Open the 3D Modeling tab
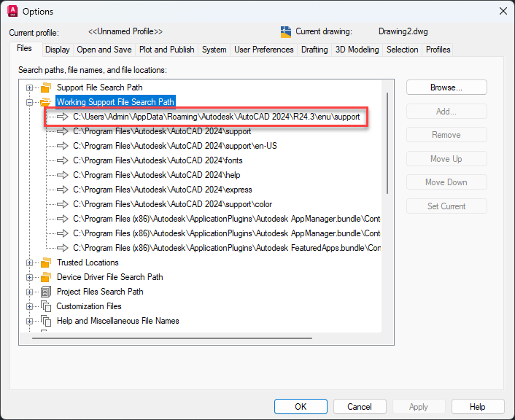This screenshot has height=420, width=515. (357, 50)
